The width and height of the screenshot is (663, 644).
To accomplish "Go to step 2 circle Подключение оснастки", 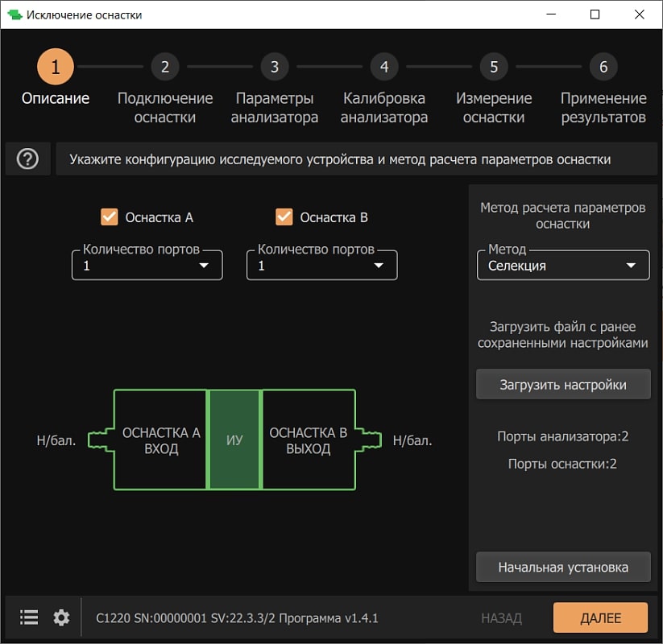I will point(165,67).
